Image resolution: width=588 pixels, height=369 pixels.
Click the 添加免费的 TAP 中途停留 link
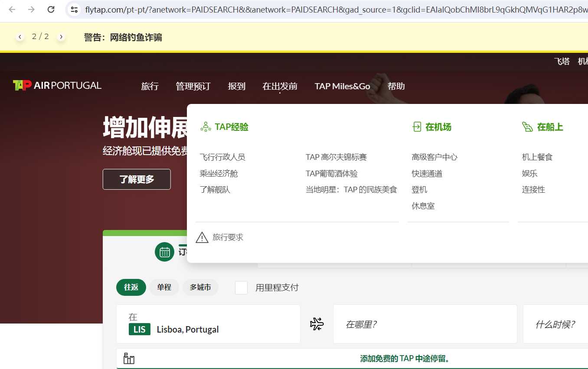pos(405,359)
